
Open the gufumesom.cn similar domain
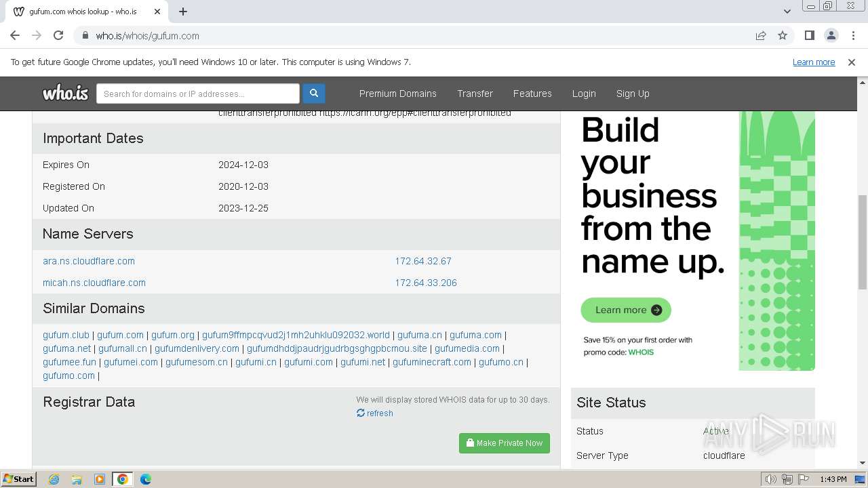(x=197, y=362)
